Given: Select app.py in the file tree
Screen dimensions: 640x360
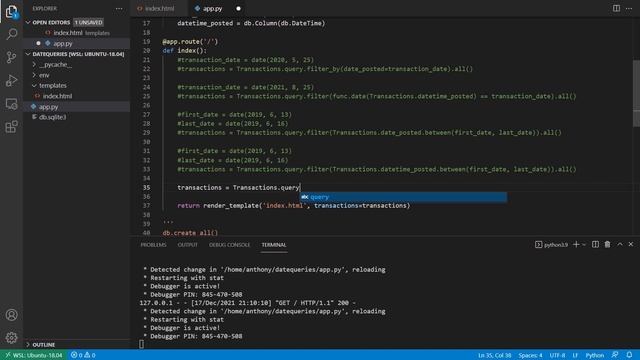Looking at the screenshot, I should click(77, 107).
